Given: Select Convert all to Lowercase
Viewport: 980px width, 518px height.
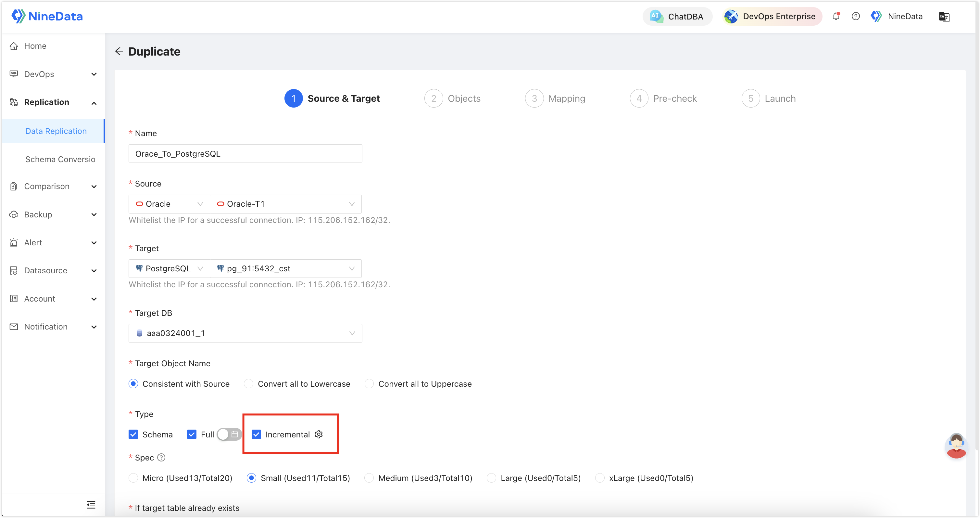Looking at the screenshot, I should tap(248, 384).
